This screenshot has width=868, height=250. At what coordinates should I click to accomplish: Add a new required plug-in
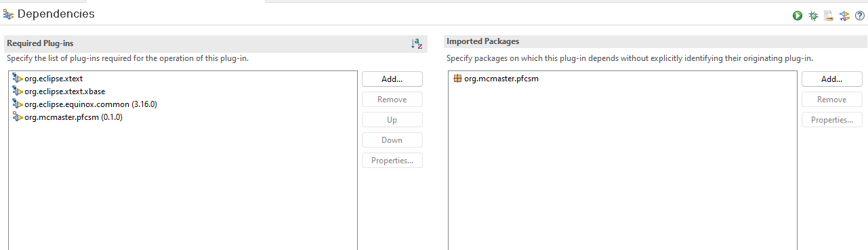coord(392,79)
